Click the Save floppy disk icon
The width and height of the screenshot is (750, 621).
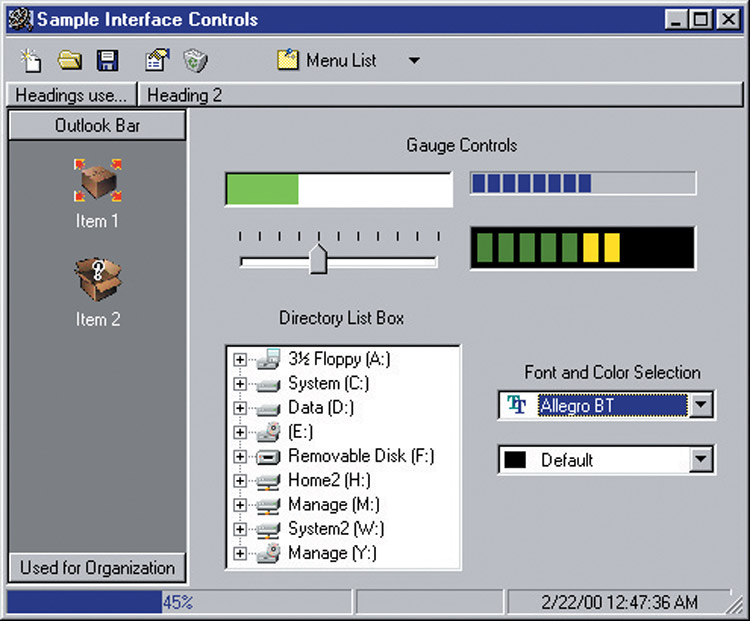coord(108,61)
